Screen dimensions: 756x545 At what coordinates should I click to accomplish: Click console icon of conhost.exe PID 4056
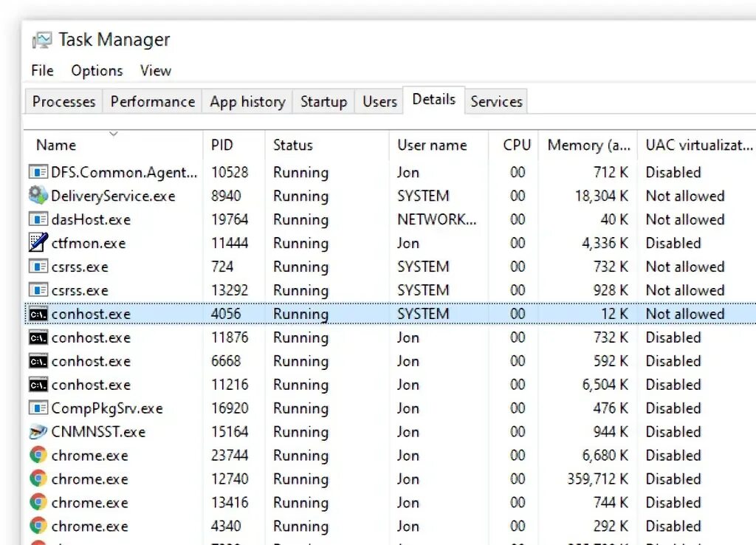coord(38,314)
